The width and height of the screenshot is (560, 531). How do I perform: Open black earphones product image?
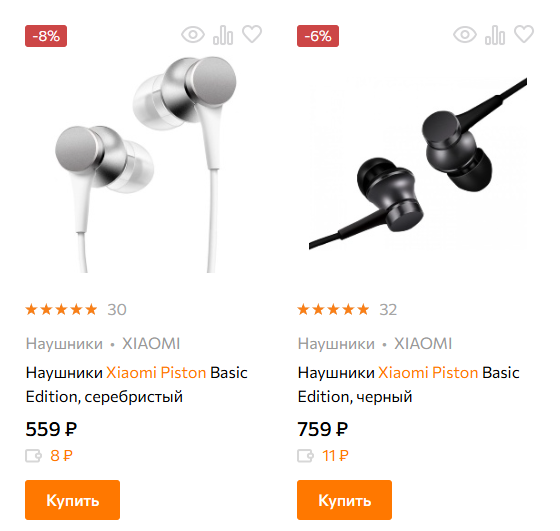tap(418, 164)
